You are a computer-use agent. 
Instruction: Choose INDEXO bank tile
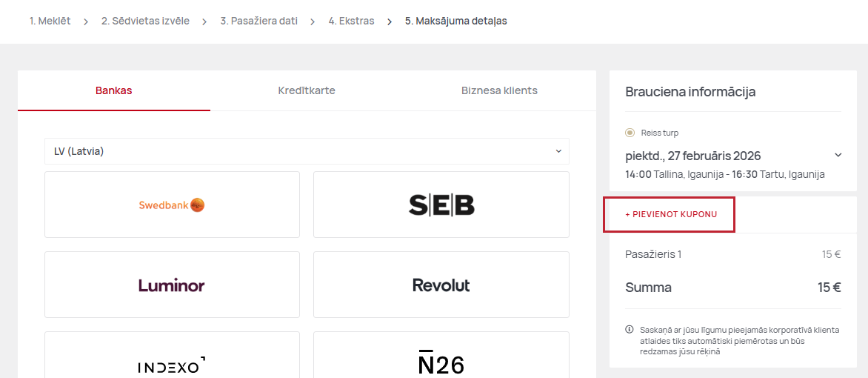pyautogui.click(x=172, y=355)
